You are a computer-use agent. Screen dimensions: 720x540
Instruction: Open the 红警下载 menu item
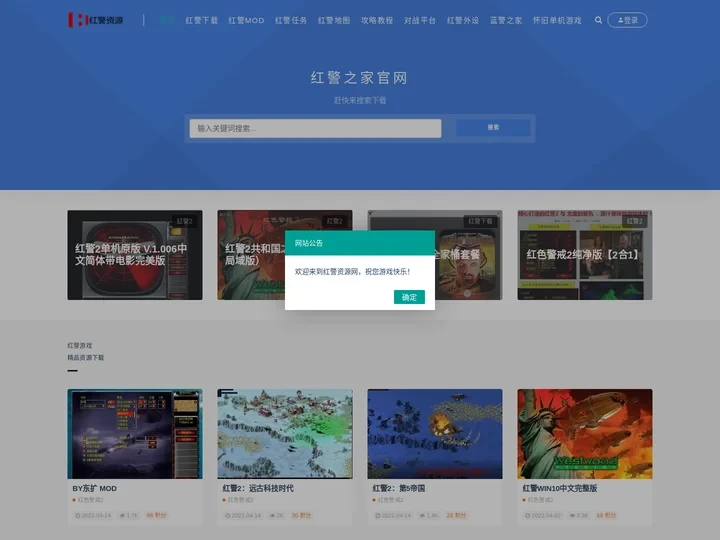pyautogui.click(x=201, y=20)
